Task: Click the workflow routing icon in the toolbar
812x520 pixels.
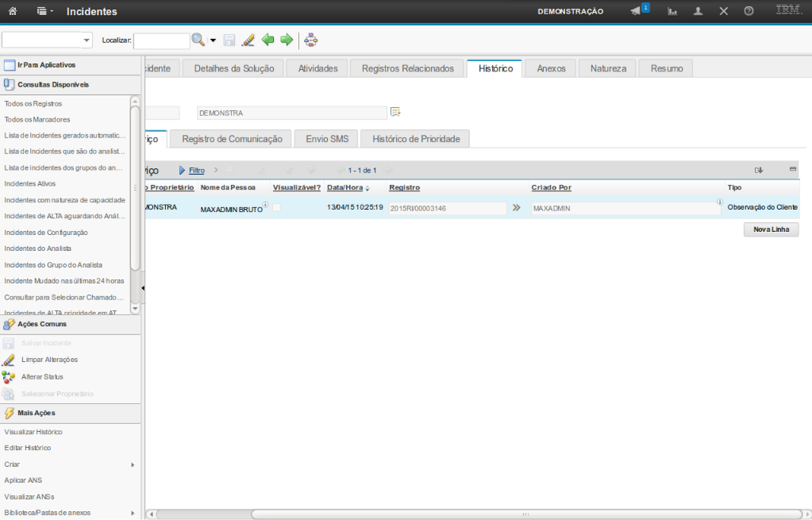Action: (x=310, y=40)
